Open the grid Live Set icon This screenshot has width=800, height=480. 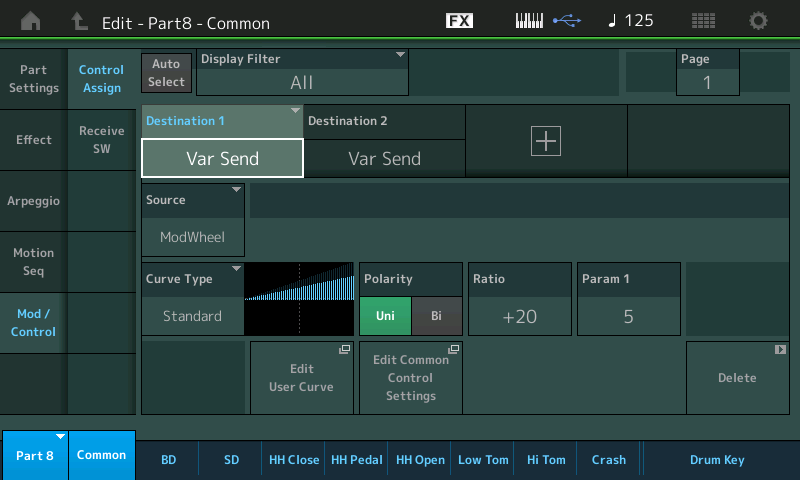point(703,21)
